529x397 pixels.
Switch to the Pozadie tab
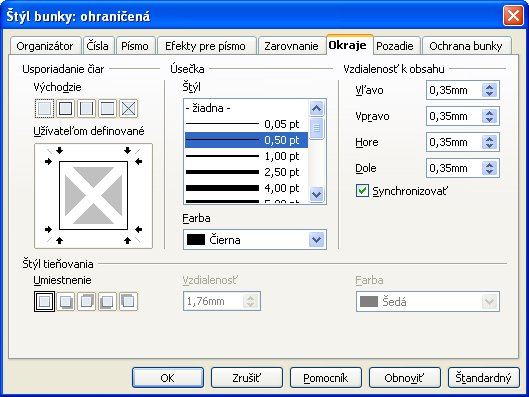point(395,46)
